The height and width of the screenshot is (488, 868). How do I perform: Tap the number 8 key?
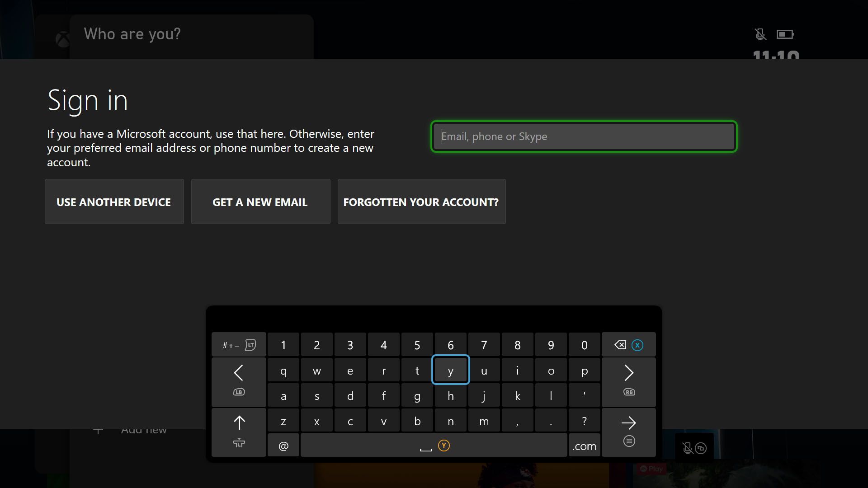pos(518,345)
